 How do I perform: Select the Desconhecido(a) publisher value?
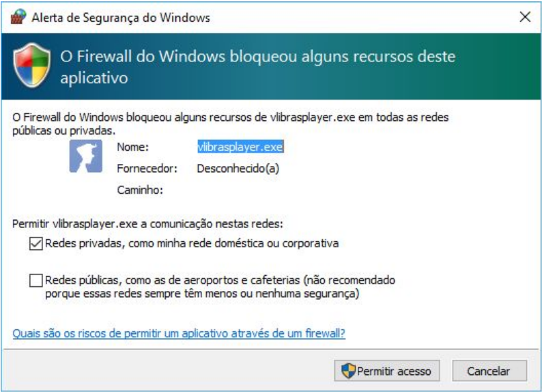pos(238,169)
